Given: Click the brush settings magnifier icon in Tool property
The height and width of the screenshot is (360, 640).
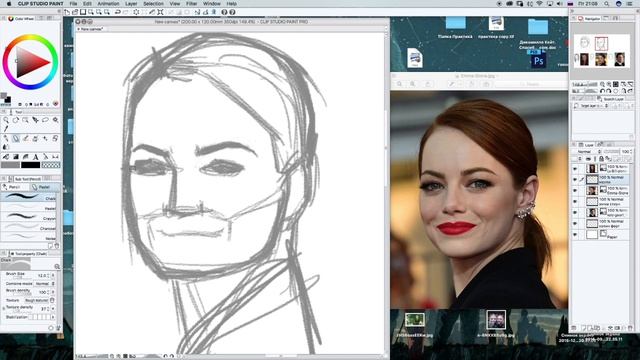Looking at the screenshot, I should pos(57,267).
